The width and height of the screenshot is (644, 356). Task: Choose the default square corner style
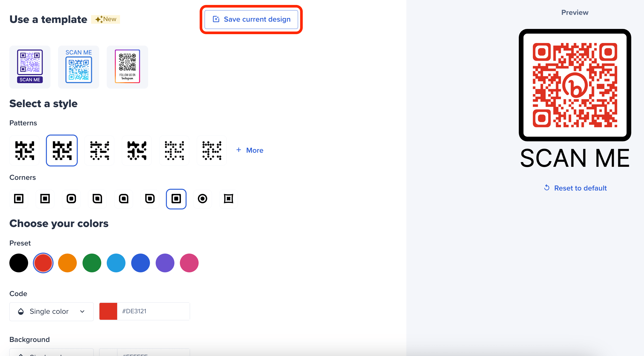18,199
